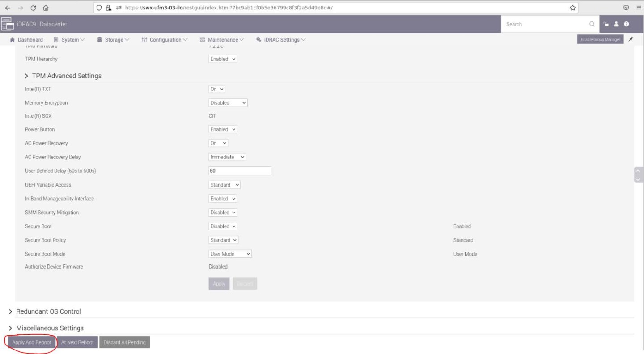Click the unlocked padlock icon in header
This screenshot has width=644, height=354.
pos(606,24)
